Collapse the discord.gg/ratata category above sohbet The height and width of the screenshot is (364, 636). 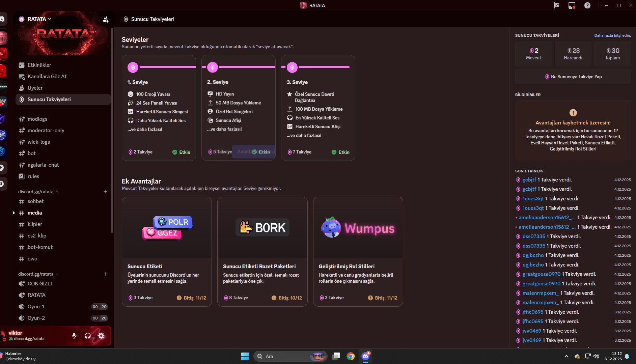pyautogui.click(x=38, y=192)
